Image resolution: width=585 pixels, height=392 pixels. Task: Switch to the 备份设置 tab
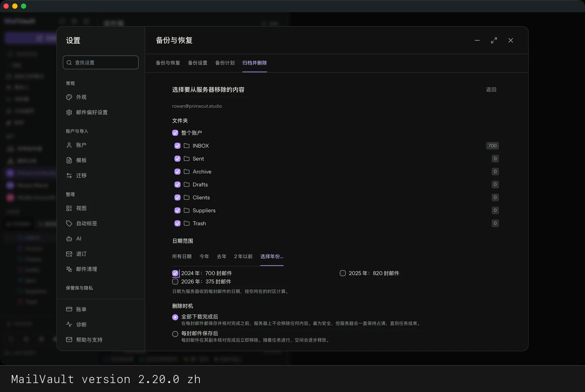198,63
